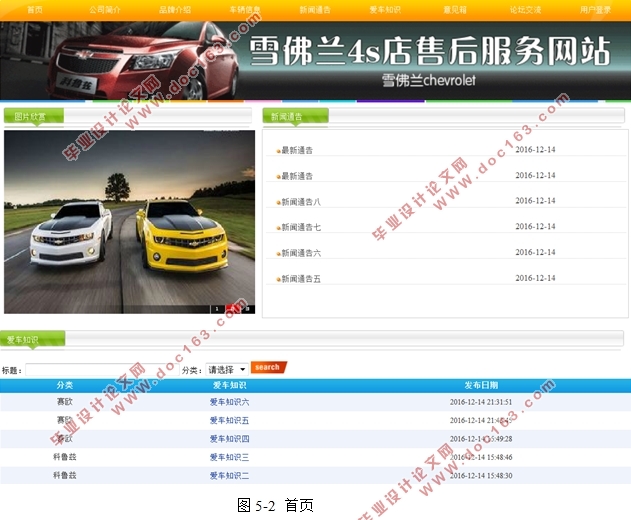The width and height of the screenshot is (631, 520).
Task: Click the 发布日期 table column header
Action: [x=481, y=385]
